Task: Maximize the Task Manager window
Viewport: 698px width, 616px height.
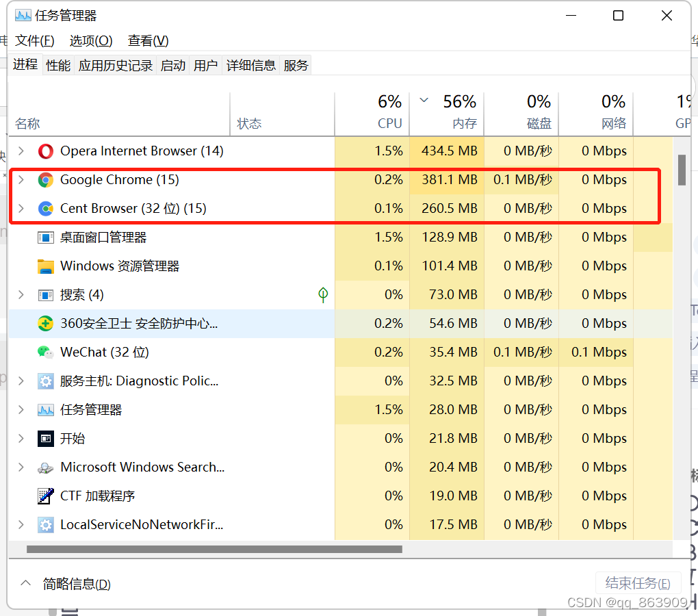Action: pos(618,16)
